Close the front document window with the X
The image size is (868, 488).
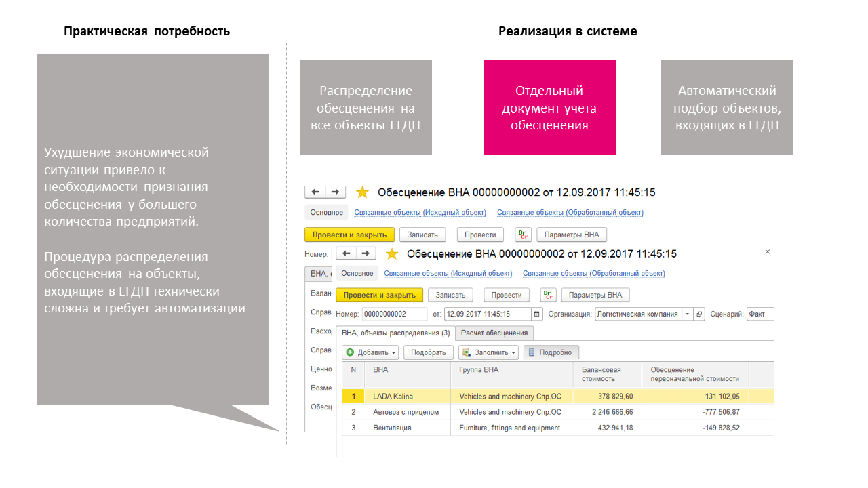tap(768, 251)
